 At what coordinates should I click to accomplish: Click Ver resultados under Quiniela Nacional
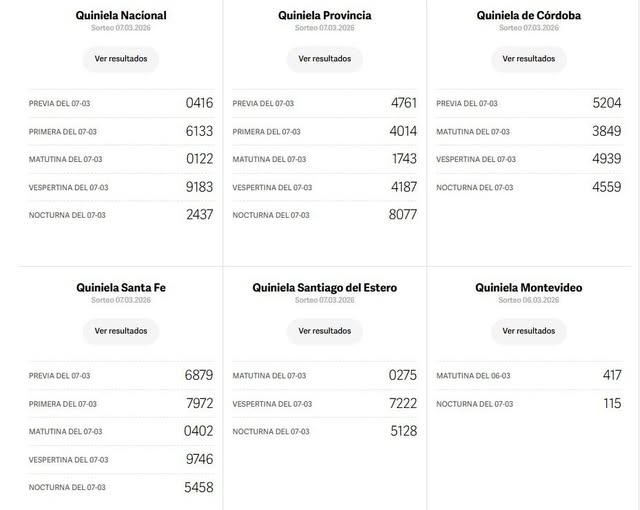click(x=121, y=59)
